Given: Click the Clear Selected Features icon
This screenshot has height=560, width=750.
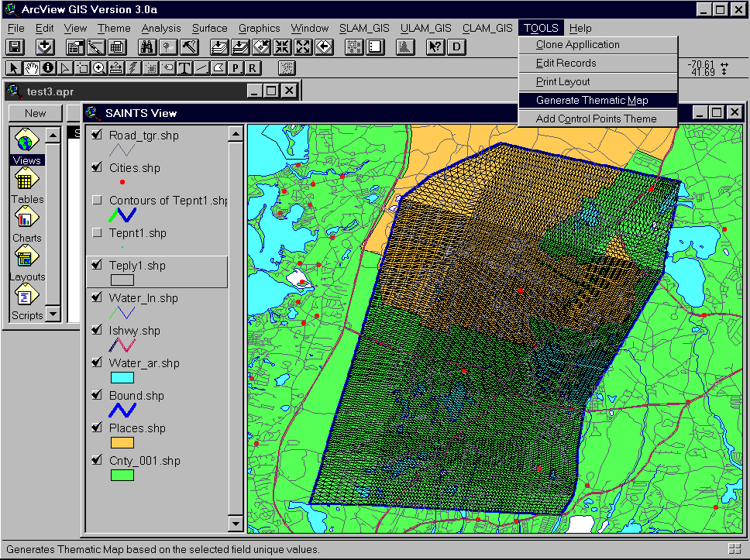Looking at the screenshot, I should click(x=376, y=47).
